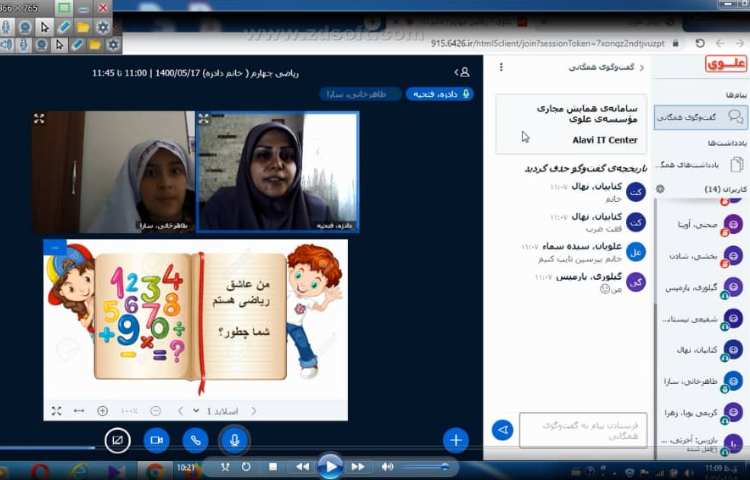The width and height of the screenshot is (750, 480).
Task: Fast forward in the media player
Action: [358, 467]
